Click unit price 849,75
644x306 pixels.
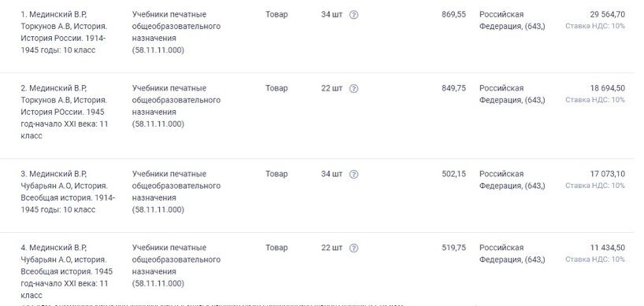coord(453,89)
